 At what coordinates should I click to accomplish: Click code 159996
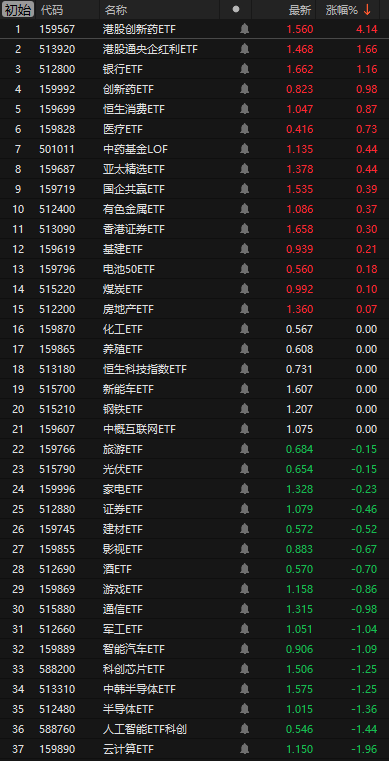(57, 489)
